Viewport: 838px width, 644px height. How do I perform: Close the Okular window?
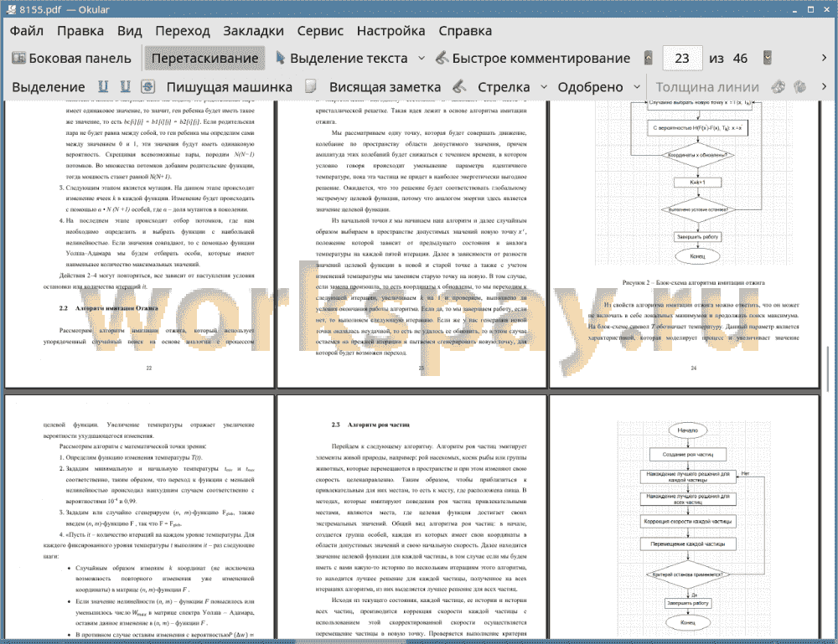point(826,9)
